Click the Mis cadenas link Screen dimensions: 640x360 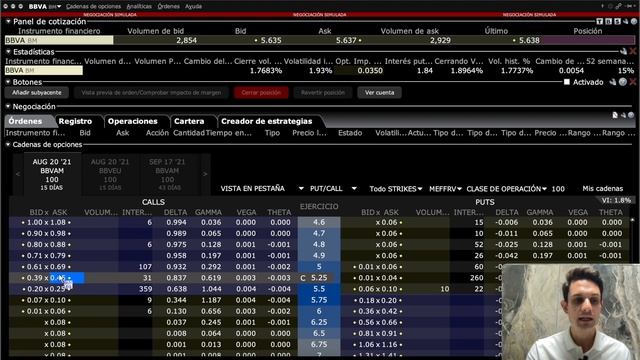point(602,189)
